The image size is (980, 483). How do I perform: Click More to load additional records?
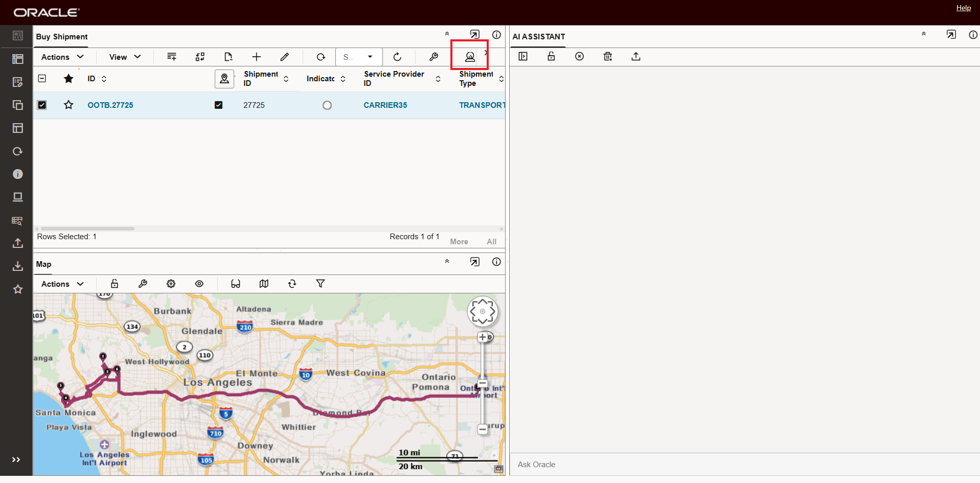(459, 241)
